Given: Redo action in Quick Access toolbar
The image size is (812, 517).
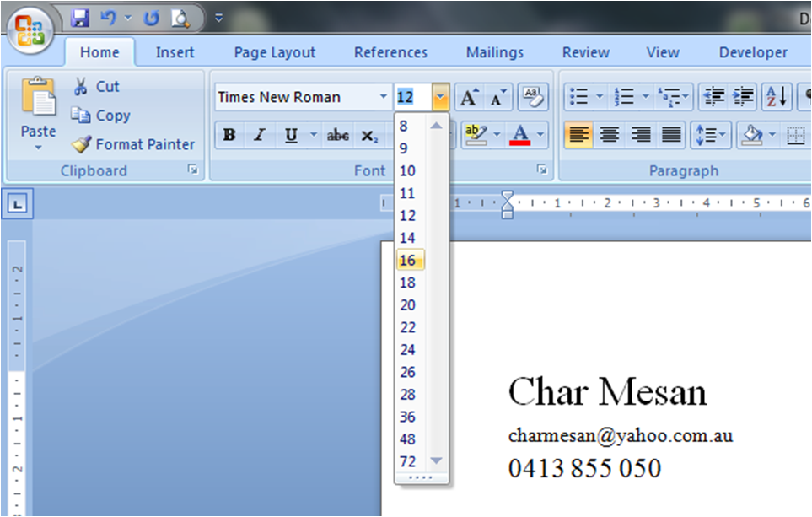Looking at the screenshot, I should pyautogui.click(x=151, y=19).
